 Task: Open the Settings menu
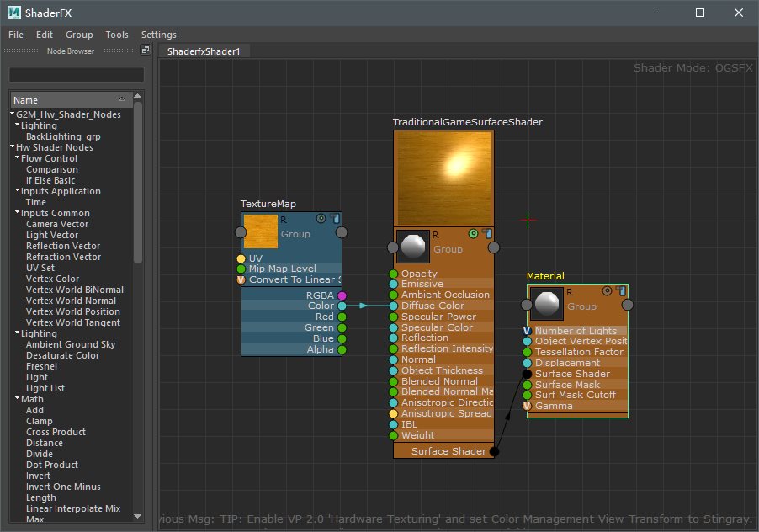pyautogui.click(x=158, y=35)
